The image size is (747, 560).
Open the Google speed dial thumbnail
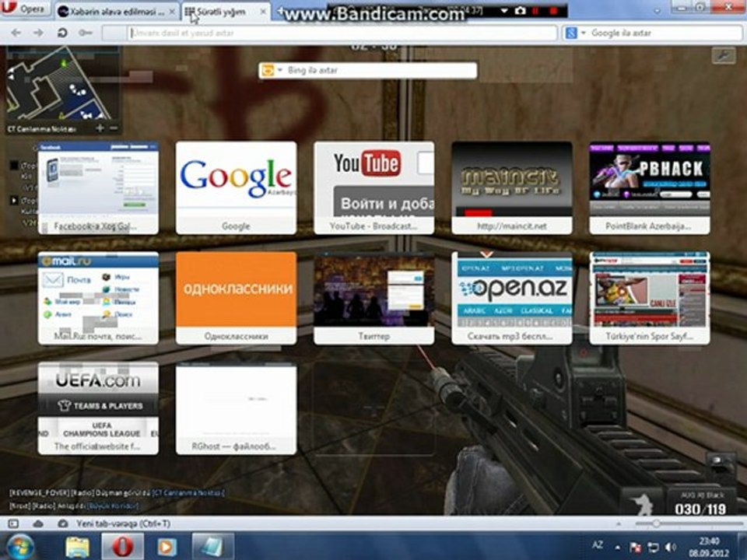point(236,187)
